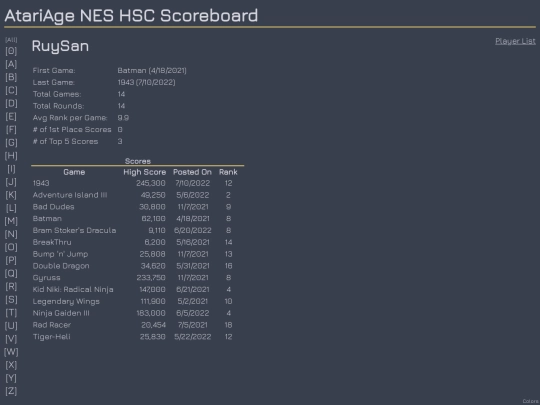Click the Posted On column header

(x=192, y=172)
